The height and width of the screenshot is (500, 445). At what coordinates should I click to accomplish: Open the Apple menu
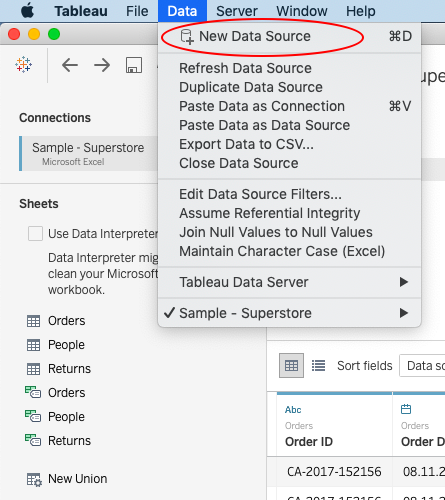pyautogui.click(x=27, y=11)
